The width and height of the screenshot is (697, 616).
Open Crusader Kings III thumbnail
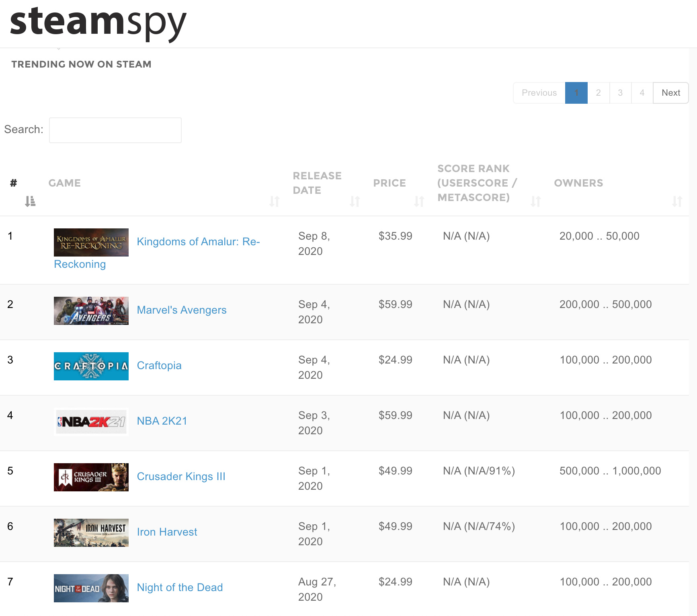pos(91,477)
